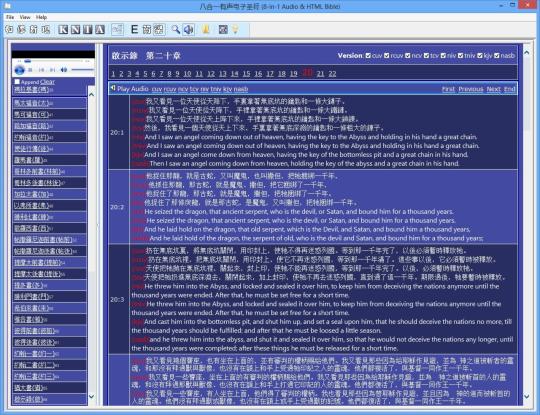Select 雅各書(雅) in the book list

click(x=29, y=319)
